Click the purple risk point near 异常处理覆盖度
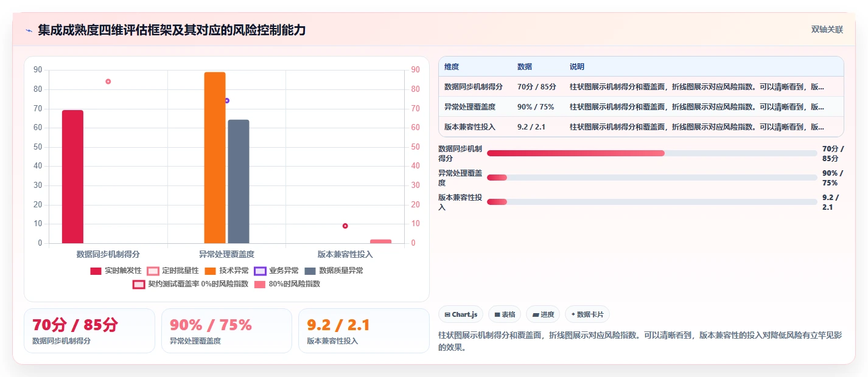 (226, 100)
